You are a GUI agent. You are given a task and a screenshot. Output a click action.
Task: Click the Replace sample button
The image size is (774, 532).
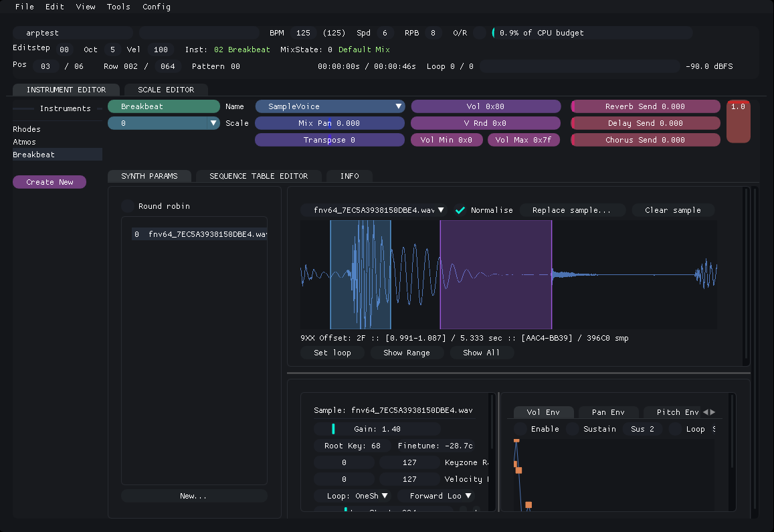(573, 209)
